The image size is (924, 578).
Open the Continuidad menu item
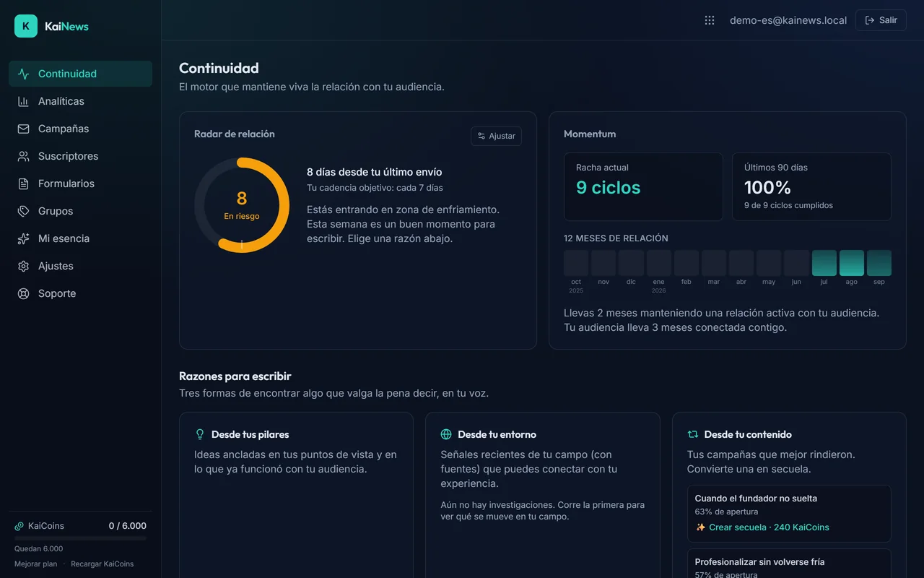click(x=80, y=74)
